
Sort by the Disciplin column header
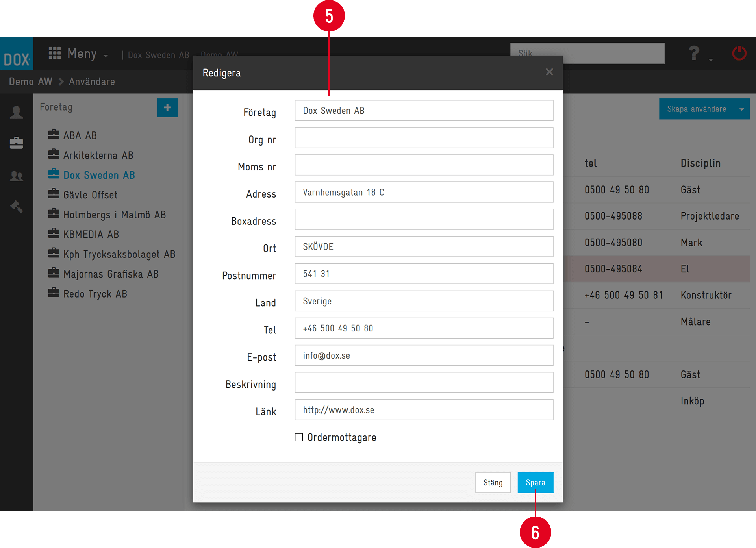coord(700,163)
